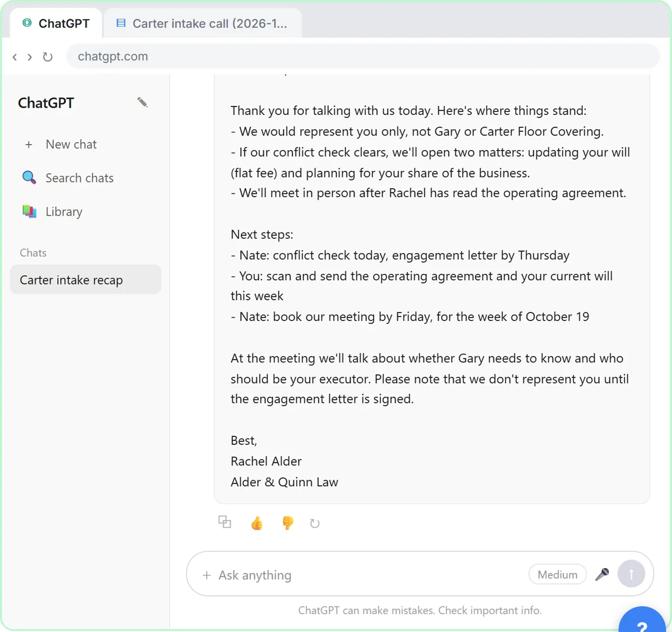Reload the page with the refresh icon
Viewport: 672px width, 632px height.
48,57
